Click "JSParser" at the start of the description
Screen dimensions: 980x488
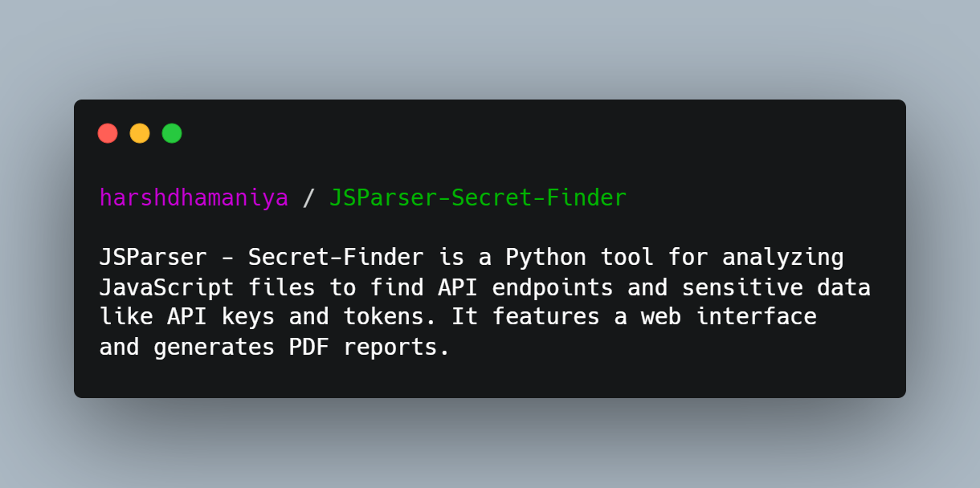point(153,258)
